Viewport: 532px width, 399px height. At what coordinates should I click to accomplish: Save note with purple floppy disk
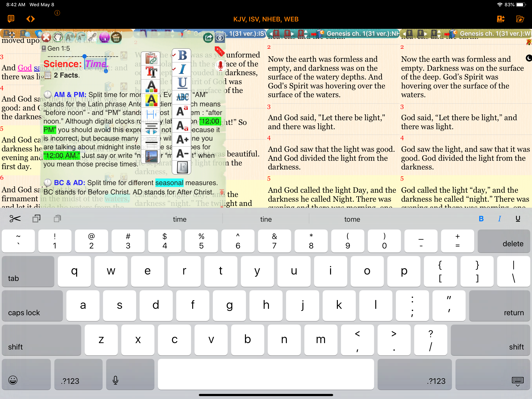click(104, 37)
